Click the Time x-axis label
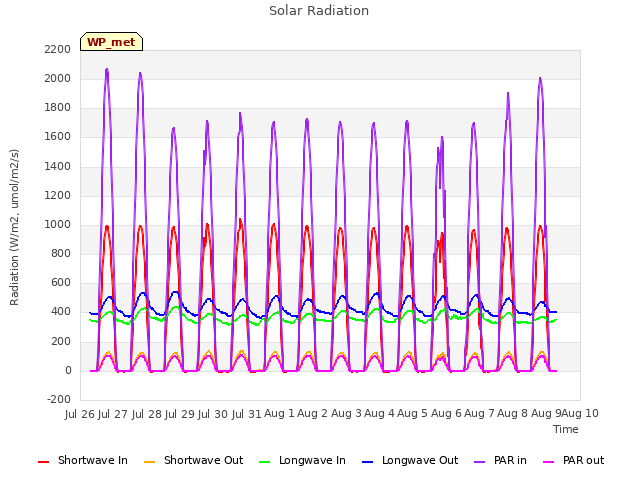 (x=566, y=429)
